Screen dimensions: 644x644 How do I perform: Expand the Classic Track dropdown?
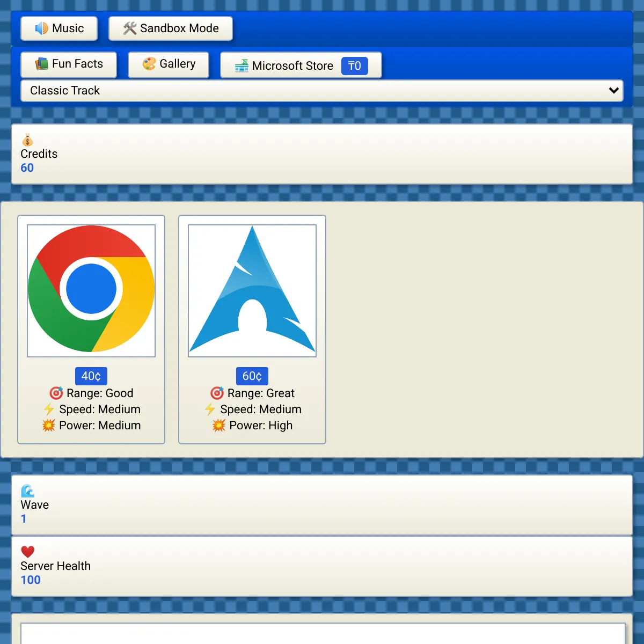pyautogui.click(x=322, y=91)
